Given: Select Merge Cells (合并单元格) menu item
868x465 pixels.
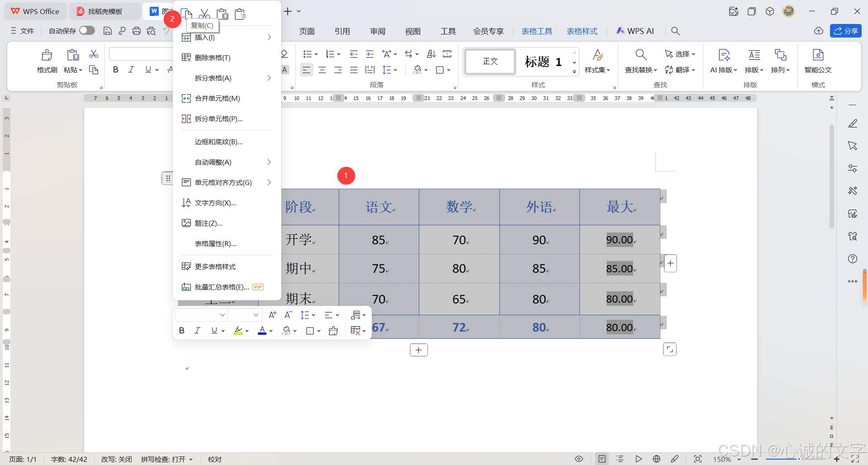Looking at the screenshot, I should pyautogui.click(x=227, y=98).
